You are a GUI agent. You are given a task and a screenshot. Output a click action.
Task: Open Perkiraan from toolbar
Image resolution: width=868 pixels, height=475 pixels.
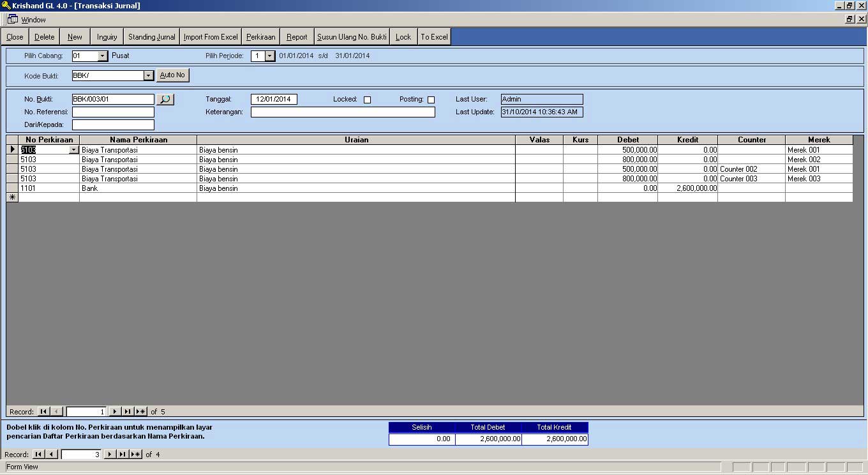[x=261, y=37]
